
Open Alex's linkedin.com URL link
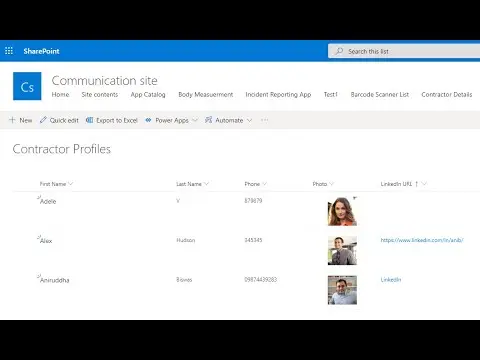point(422,240)
